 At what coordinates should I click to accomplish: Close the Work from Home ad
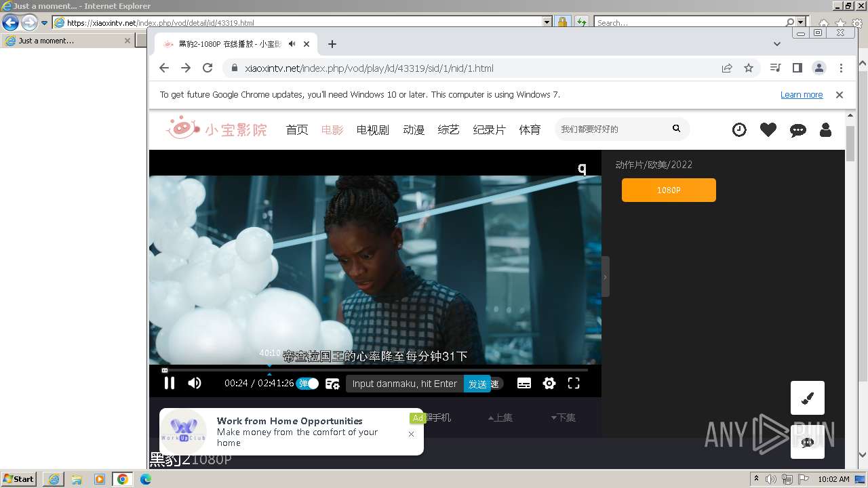tap(412, 434)
